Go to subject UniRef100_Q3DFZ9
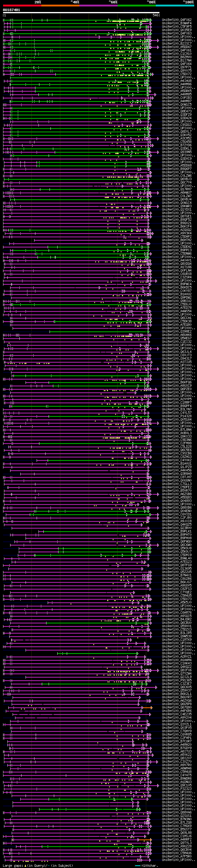This screenshot has width=197, height=868. pyautogui.click(x=177, y=115)
